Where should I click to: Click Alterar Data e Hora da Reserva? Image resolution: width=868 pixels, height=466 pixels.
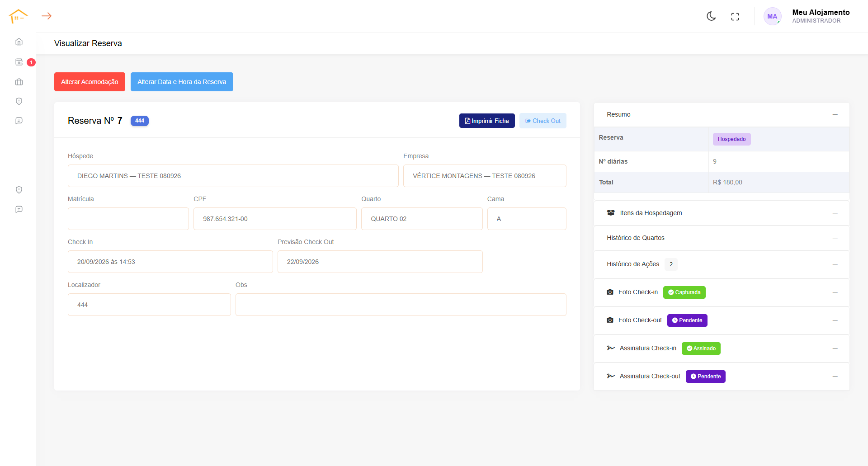click(182, 82)
